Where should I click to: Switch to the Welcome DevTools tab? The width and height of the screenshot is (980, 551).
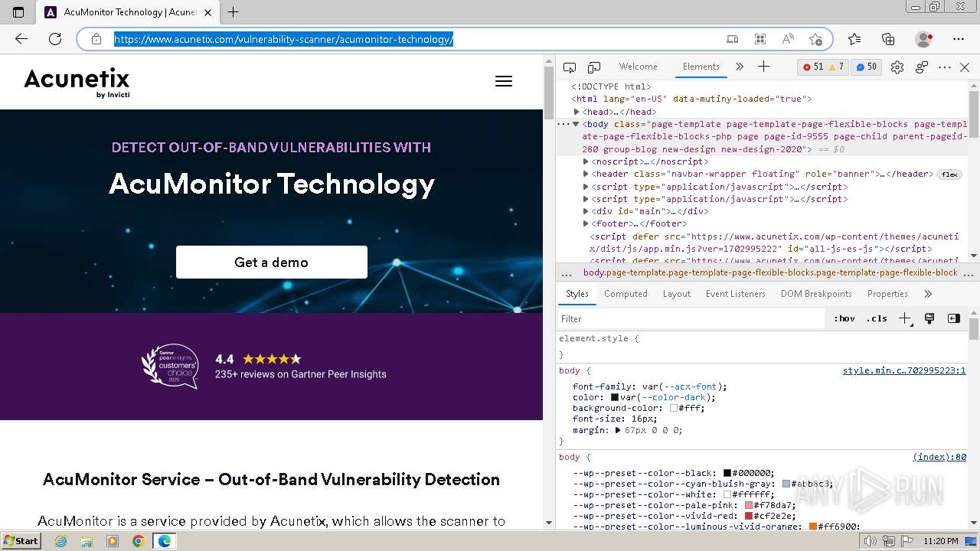click(638, 67)
